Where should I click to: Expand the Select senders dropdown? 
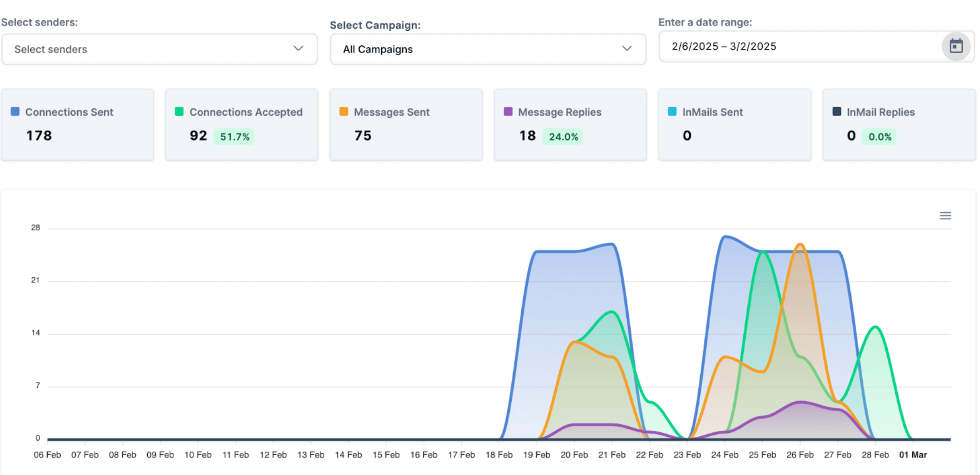(160, 49)
